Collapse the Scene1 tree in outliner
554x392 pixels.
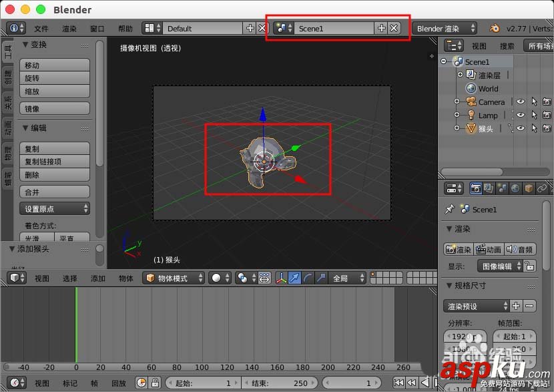(443, 61)
